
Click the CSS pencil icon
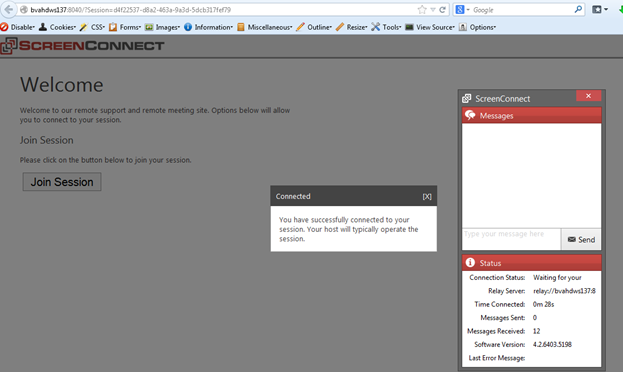(x=83, y=27)
